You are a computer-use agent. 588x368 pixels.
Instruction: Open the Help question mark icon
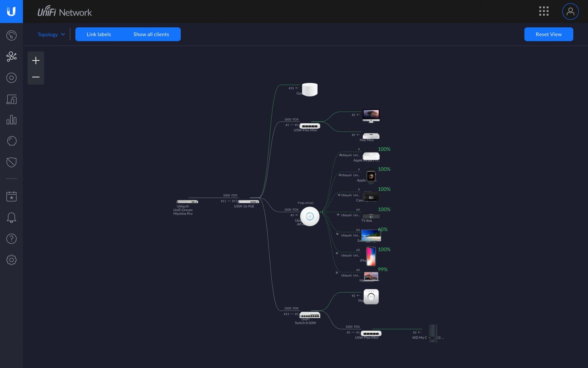click(11, 239)
